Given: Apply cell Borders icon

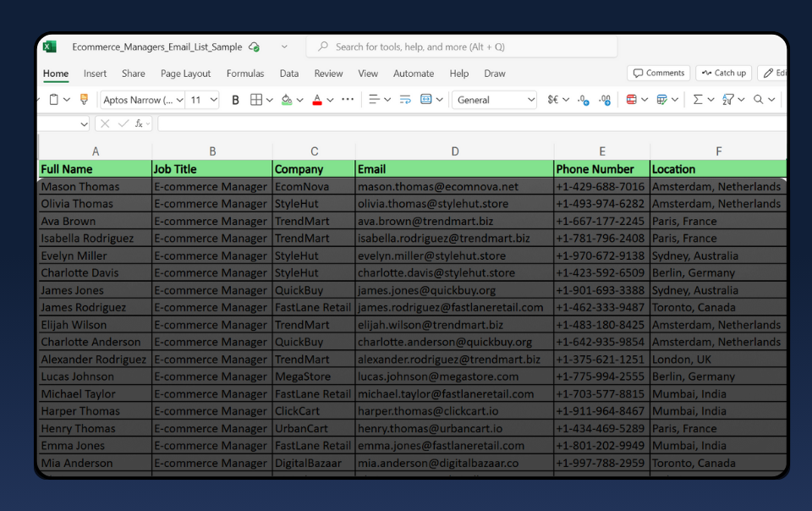Looking at the screenshot, I should (x=255, y=100).
